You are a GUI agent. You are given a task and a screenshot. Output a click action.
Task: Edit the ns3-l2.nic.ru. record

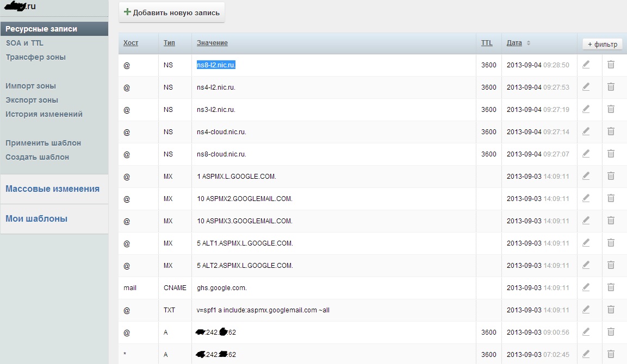pyautogui.click(x=586, y=109)
